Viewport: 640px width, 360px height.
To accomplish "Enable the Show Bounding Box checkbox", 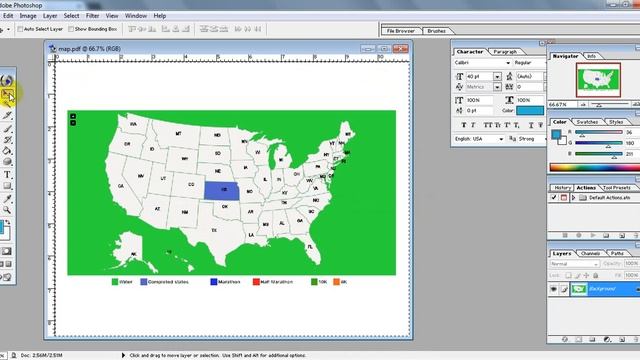I will coord(71,29).
